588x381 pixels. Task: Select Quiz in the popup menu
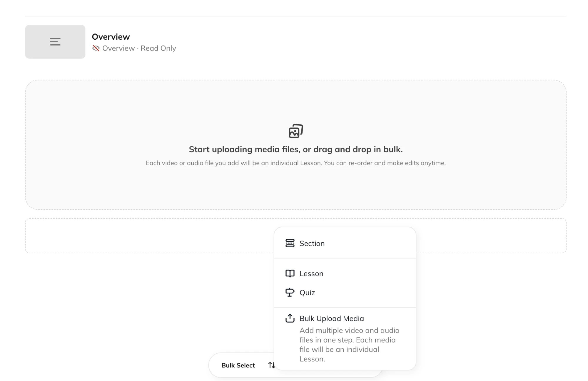(x=345, y=293)
